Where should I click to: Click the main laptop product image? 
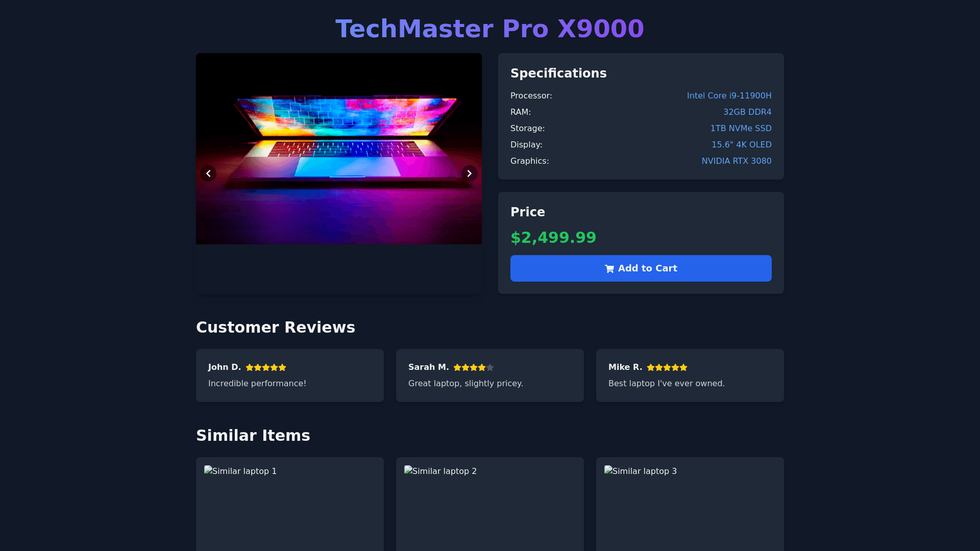point(339,148)
